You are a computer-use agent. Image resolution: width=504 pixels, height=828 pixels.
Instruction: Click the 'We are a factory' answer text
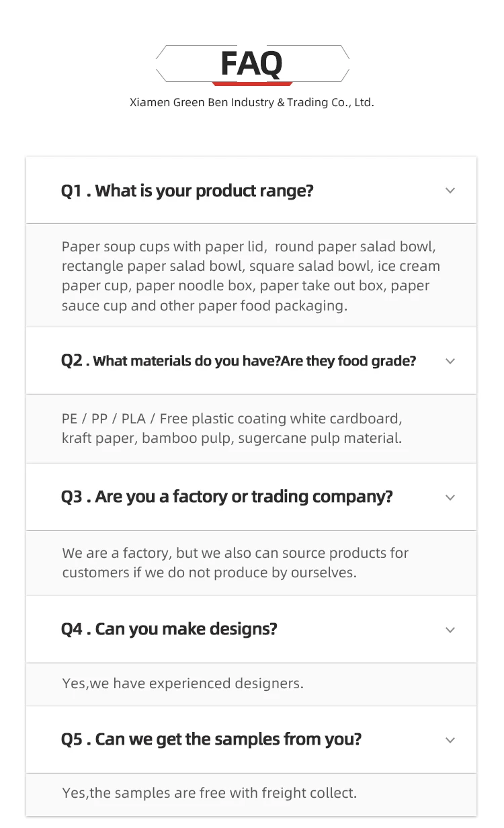point(235,563)
